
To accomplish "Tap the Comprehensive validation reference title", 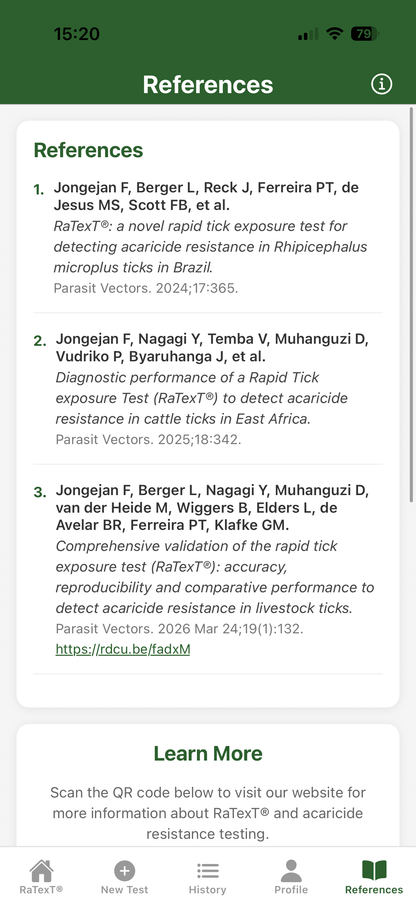I will point(214,577).
